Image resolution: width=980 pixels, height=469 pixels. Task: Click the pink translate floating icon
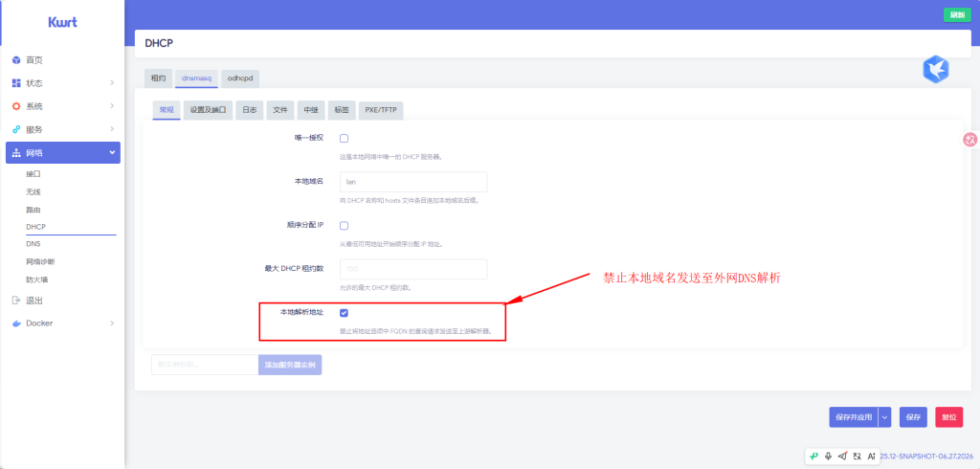tap(970, 140)
